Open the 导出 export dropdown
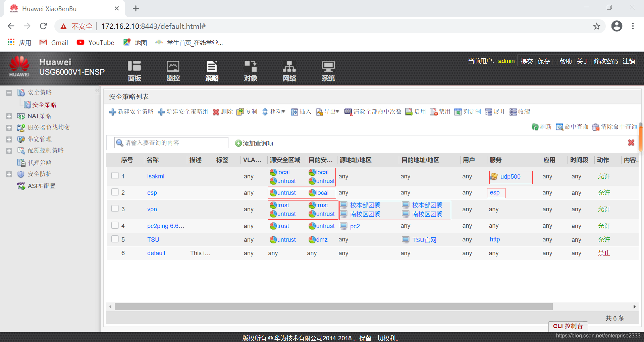Image resolution: width=644 pixels, height=342 pixels. point(327,112)
